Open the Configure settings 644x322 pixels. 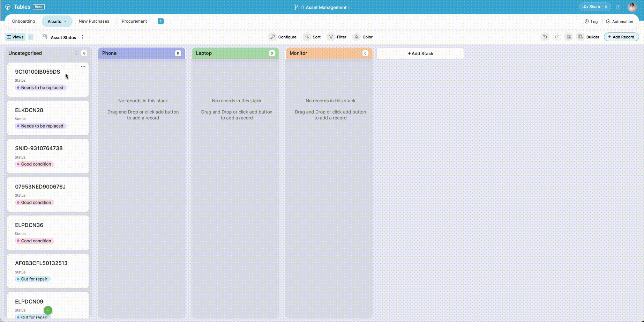tap(283, 37)
